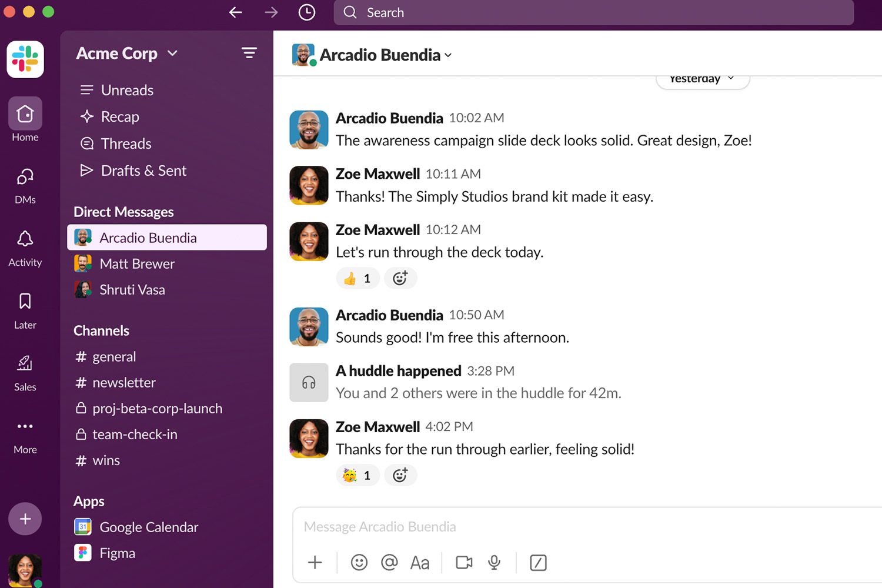This screenshot has height=588, width=882.
Task: Open Threads from the sidebar
Action: click(x=125, y=143)
